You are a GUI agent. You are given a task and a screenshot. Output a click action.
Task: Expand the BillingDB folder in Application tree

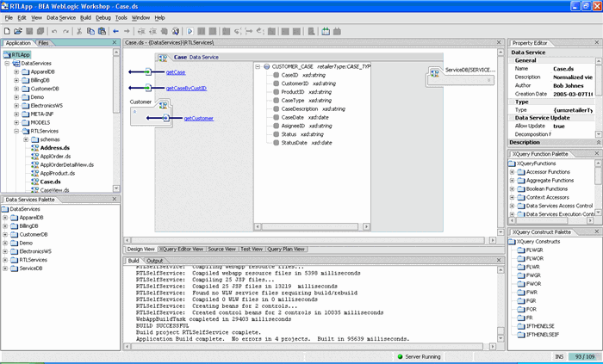(x=16, y=80)
